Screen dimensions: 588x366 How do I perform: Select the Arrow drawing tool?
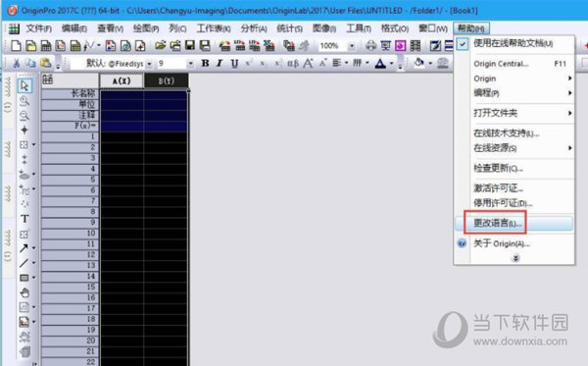click(24, 248)
